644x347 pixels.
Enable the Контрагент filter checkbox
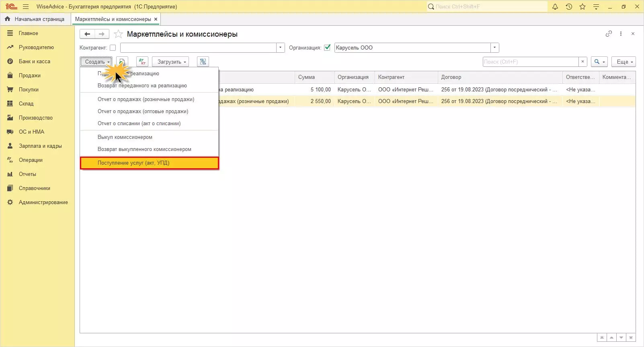(113, 48)
